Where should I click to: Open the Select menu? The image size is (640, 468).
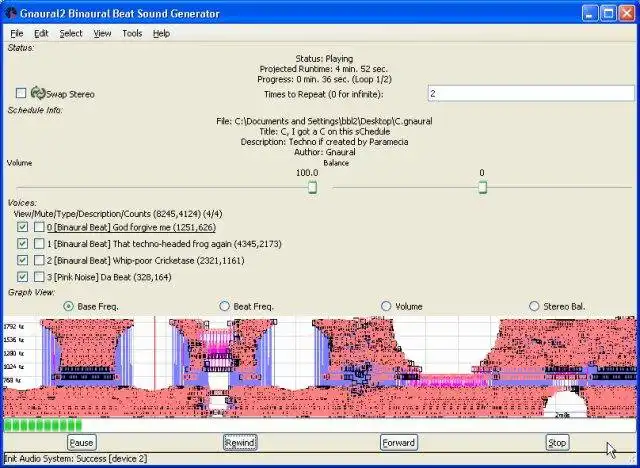pyautogui.click(x=71, y=33)
